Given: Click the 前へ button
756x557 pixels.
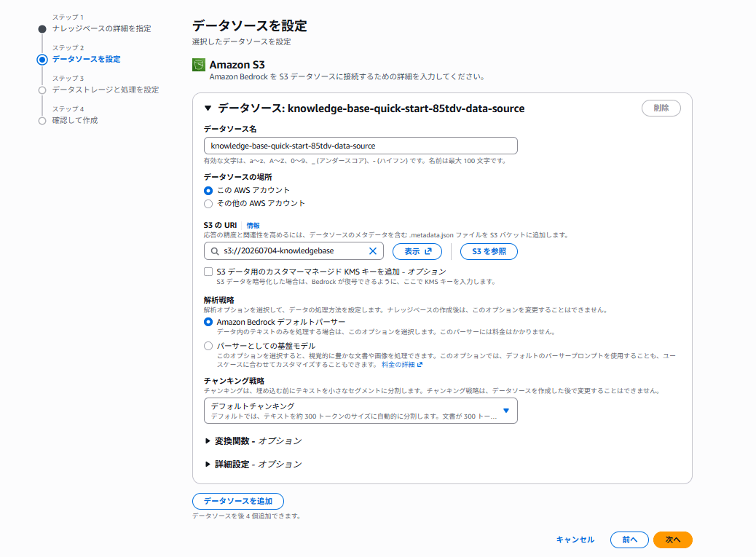Looking at the screenshot, I should tap(629, 540).
